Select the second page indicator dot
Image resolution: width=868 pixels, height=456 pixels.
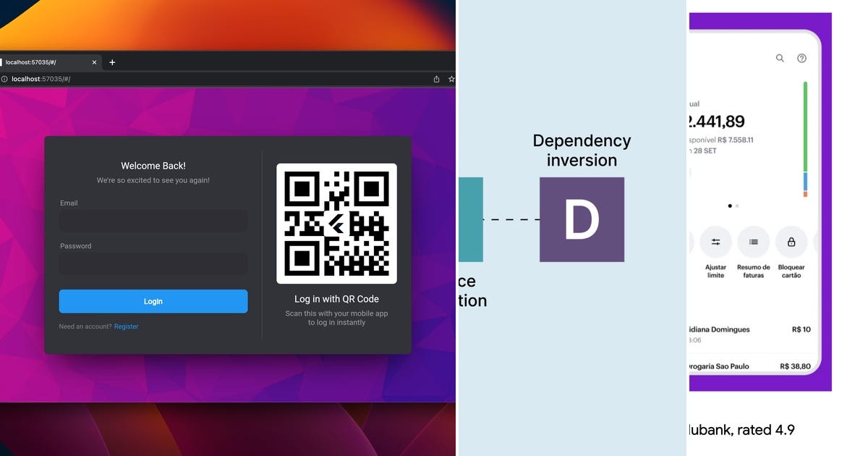tap(737, 206)
